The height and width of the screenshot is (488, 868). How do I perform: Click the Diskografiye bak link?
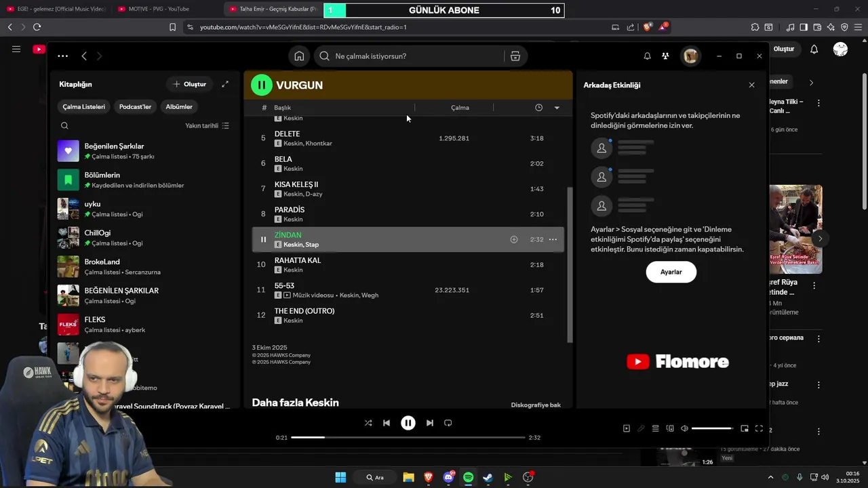coord(536,405)
